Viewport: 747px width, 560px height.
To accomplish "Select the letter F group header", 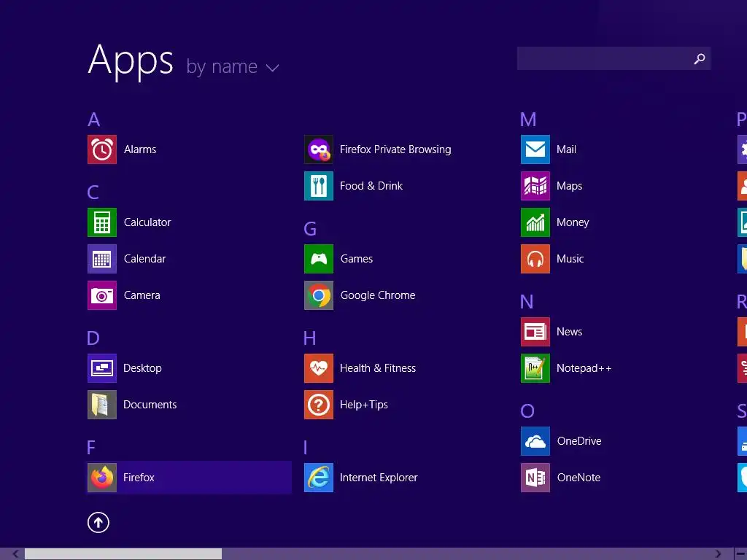I will [x=91, y=448].
